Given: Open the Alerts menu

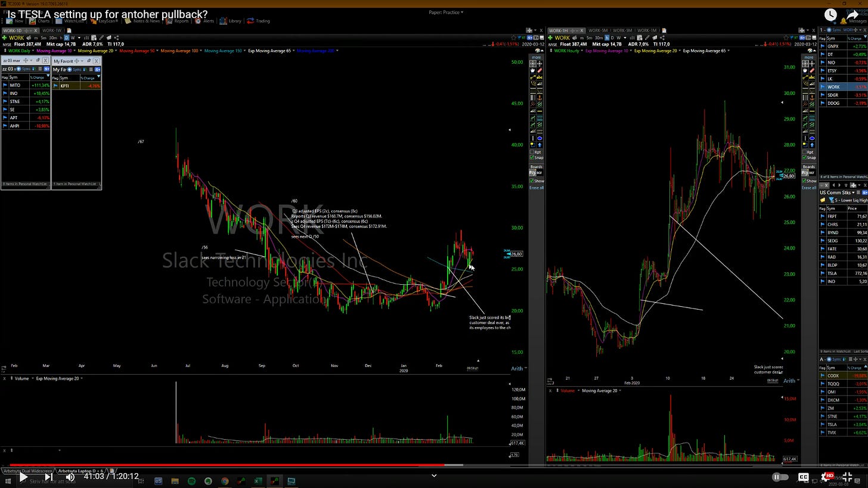Looking at the screenshot, I should 204,21.
